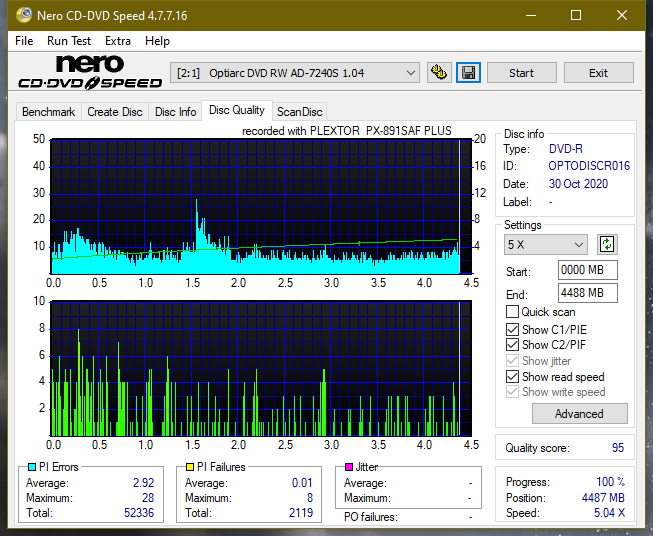Click the Speed value 5.04 X
This screenshot has width=653, height=536.
tap(609, 513)
